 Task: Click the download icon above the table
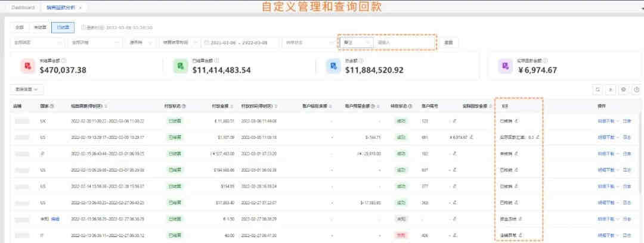coord(610,89)
